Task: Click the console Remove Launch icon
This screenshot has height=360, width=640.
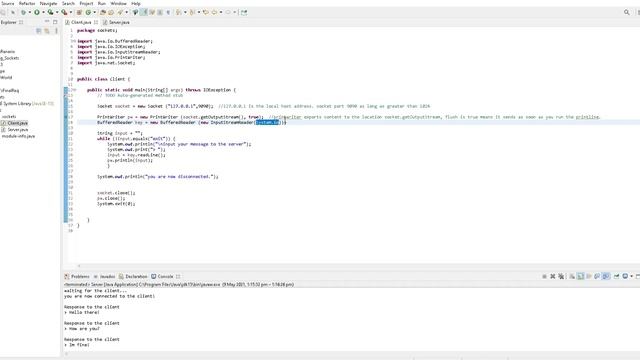Action: [553, 276]
